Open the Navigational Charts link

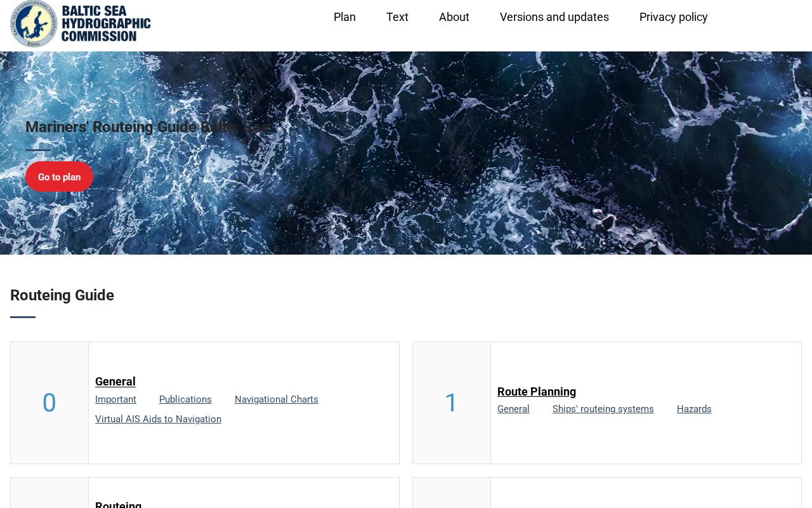coord(277,399)
